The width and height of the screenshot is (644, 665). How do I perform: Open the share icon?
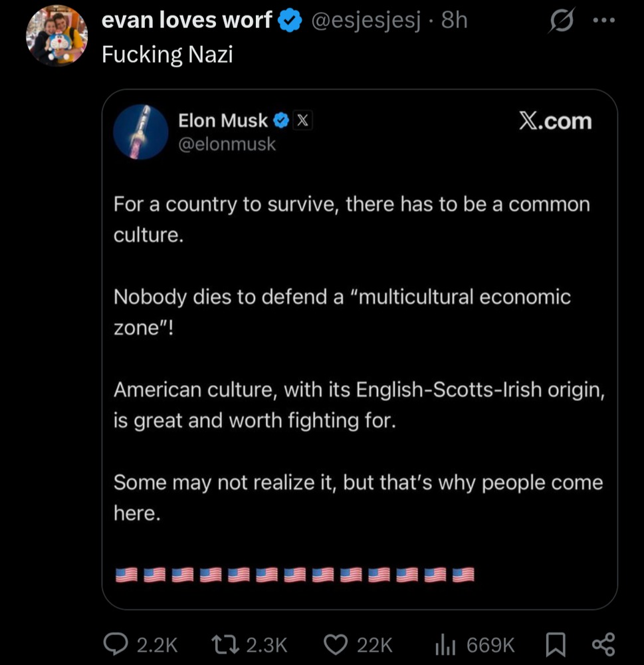coord(602,644)
